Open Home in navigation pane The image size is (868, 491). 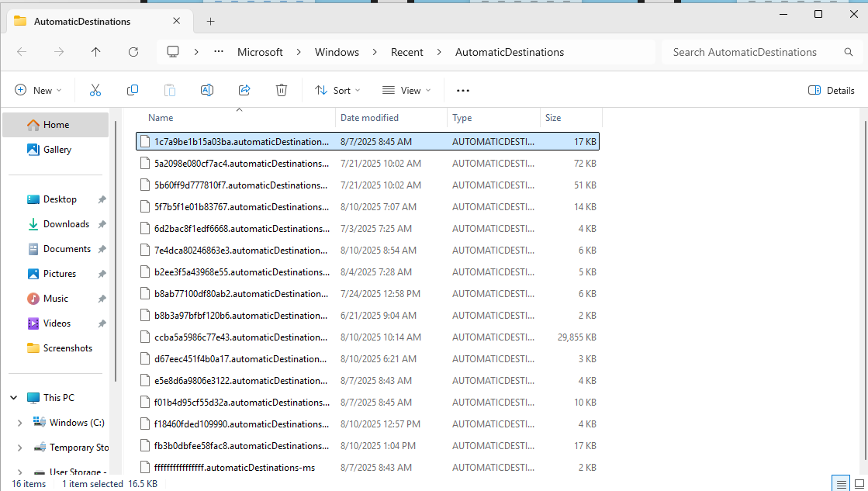(x=55, y=125)
